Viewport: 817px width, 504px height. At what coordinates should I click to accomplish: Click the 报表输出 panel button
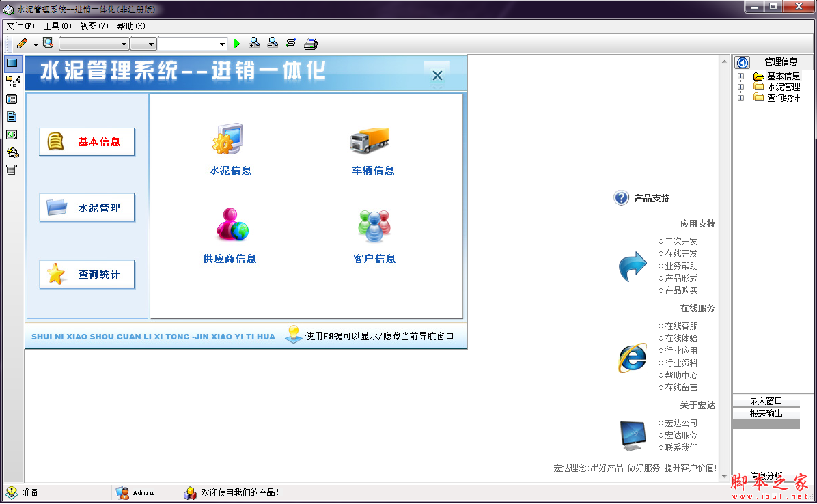coord(766,414)
